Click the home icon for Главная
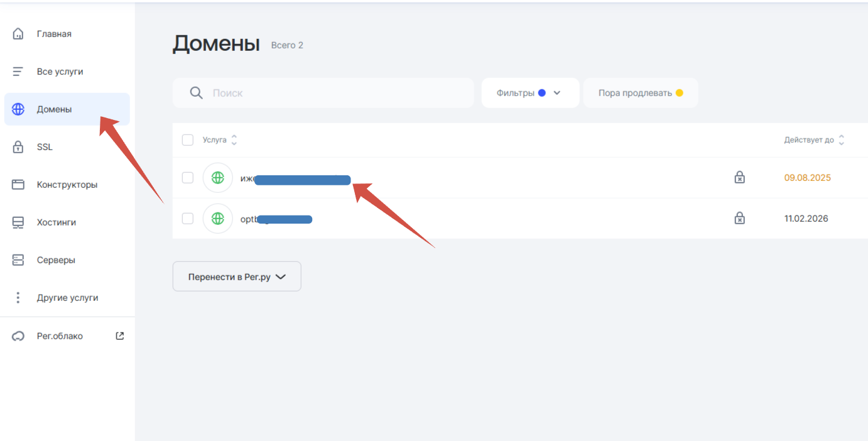Screen dimensions: 868x441 (x=18, y=34)
